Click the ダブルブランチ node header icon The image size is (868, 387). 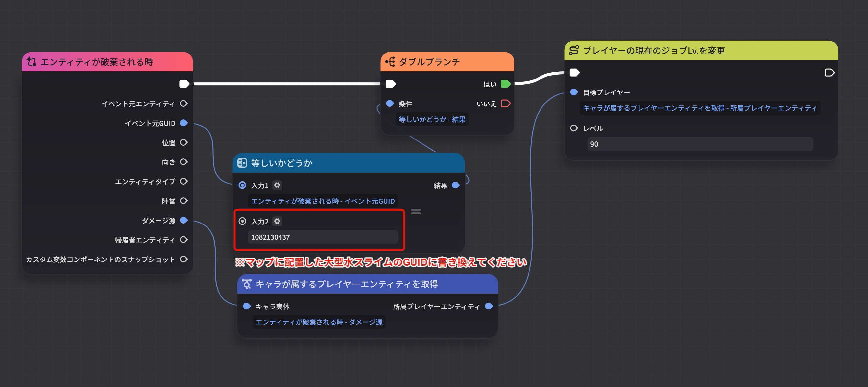coord(389,62)
